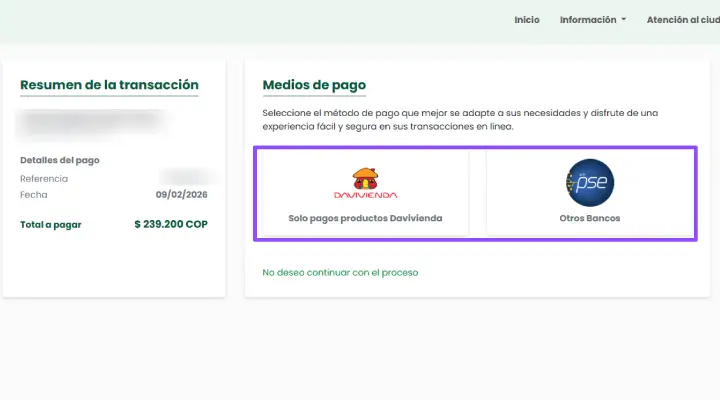Cancel via No deseo continuar link
Screen dimensions: 720x400
(340, 272)
